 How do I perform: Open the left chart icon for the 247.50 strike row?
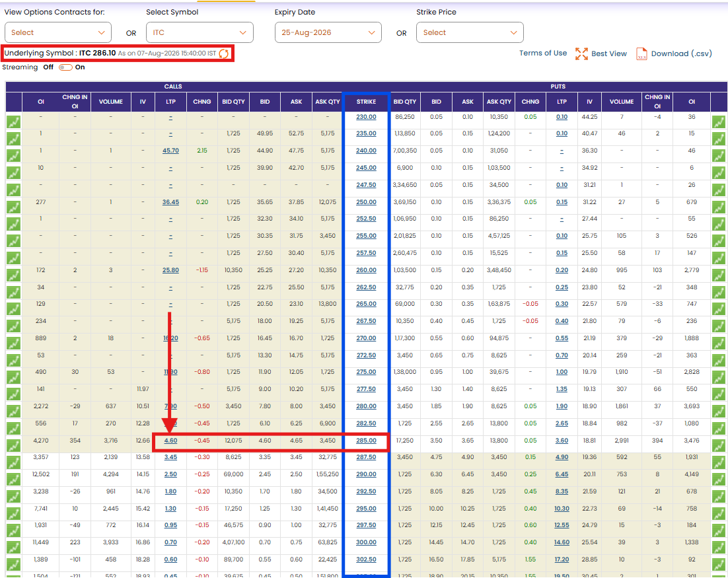coord(13,190)
